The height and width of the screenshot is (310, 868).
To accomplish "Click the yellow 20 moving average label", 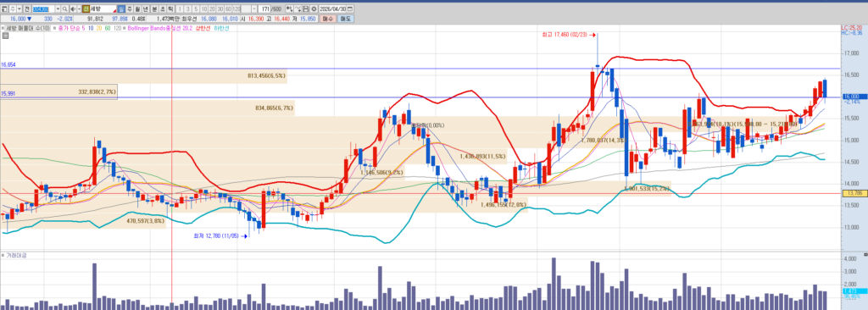I will pyautogui.click(x=99, y=28).
